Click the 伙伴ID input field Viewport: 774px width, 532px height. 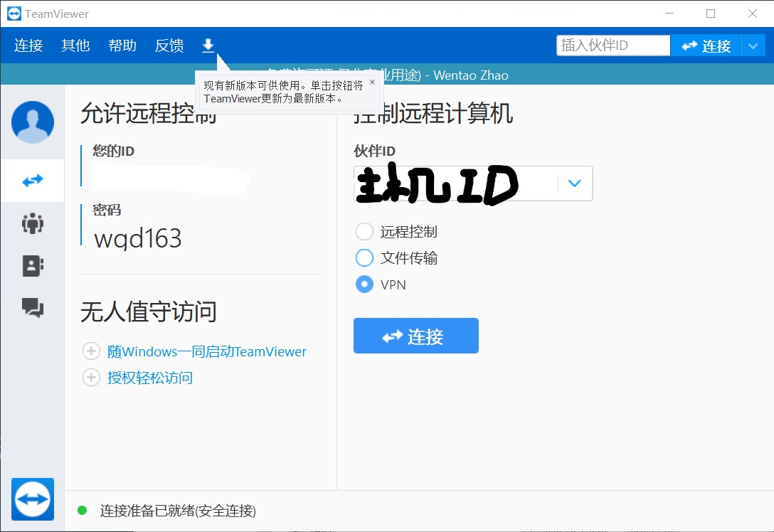coord(455,183)
